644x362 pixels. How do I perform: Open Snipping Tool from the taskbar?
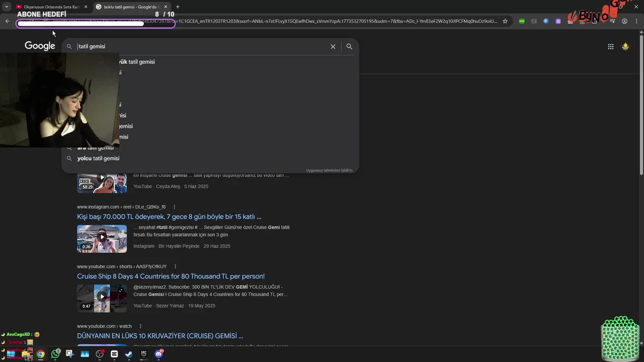click(x=70, y=354)
